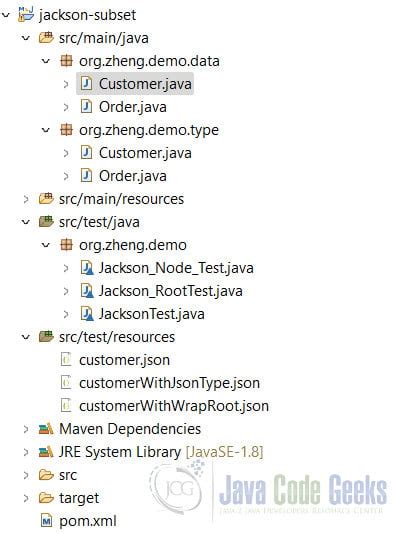Click the customer.json file icon

pos(66,360)
